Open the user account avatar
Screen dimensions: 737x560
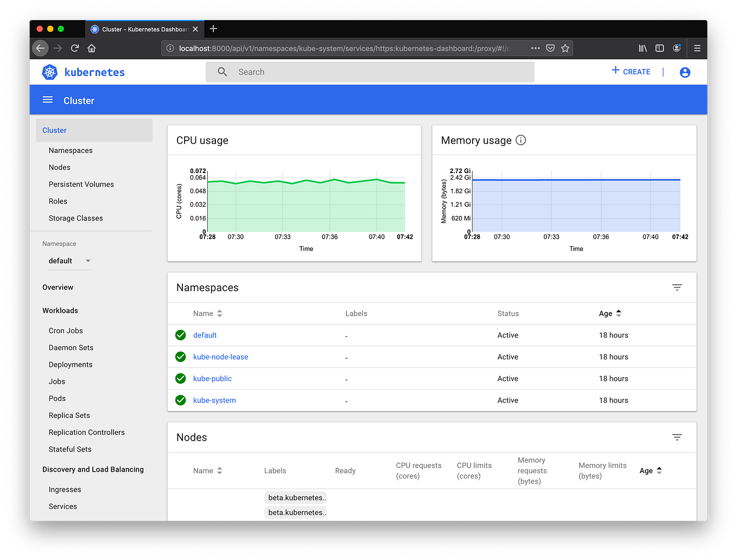pos(684,72)
